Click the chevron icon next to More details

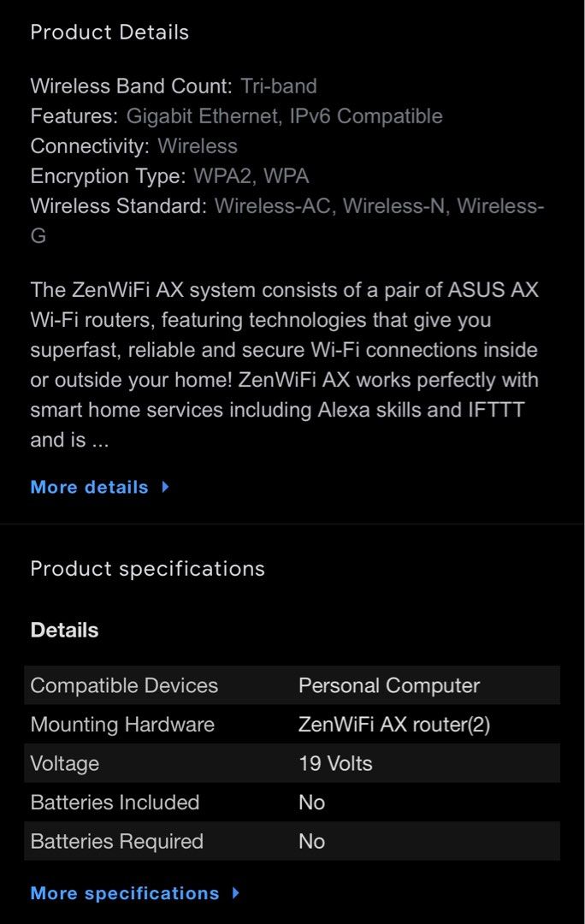(163, 487)
